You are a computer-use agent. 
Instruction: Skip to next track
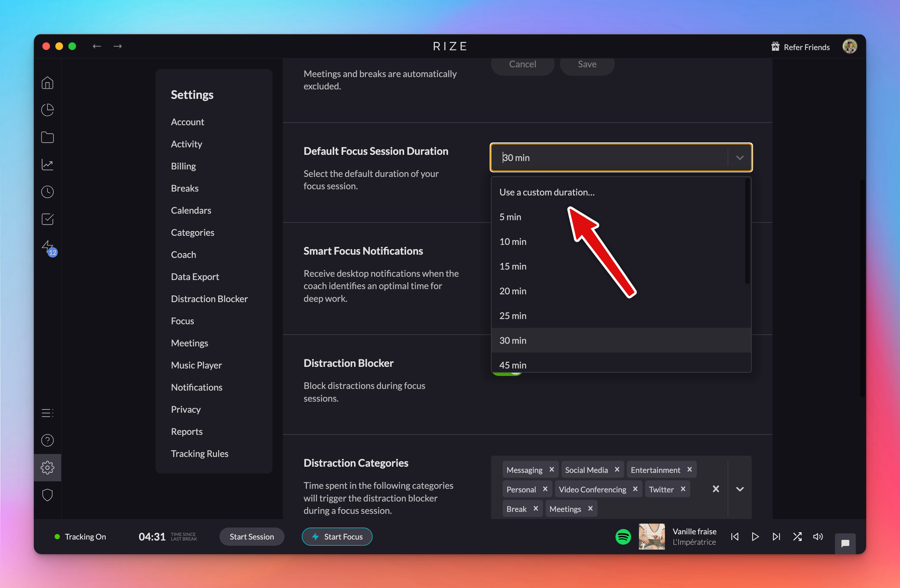776,537
